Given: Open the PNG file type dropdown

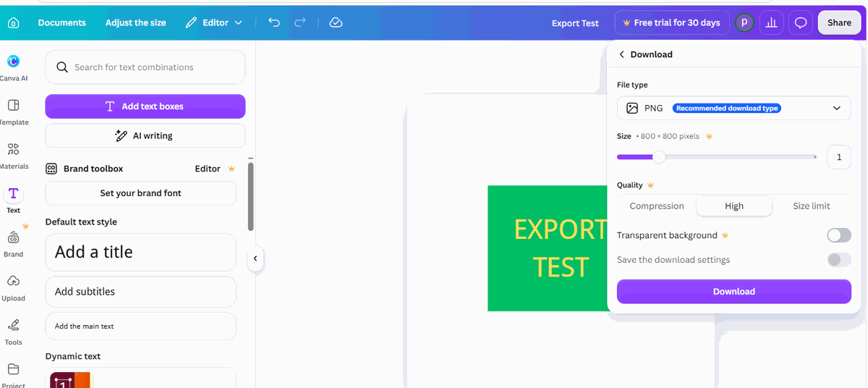Looking at the screenshot, I should tap(734, 108).
